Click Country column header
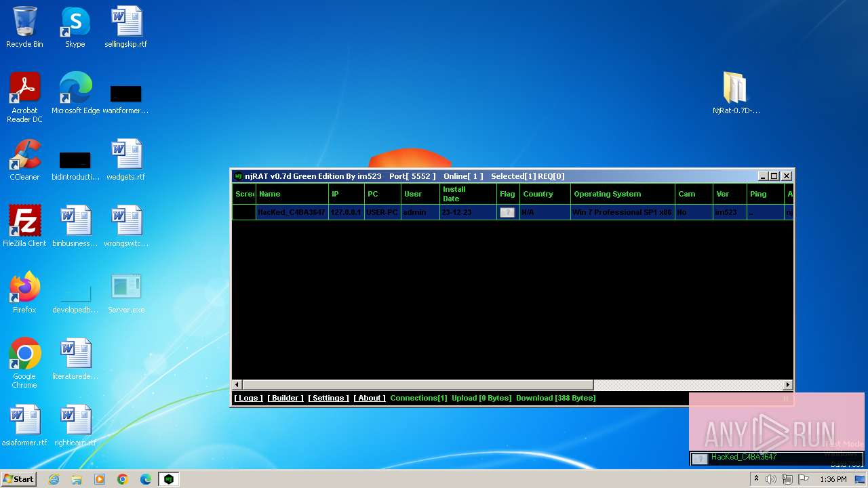Screen dimensions: 868x488 click(x=545, y=194)
